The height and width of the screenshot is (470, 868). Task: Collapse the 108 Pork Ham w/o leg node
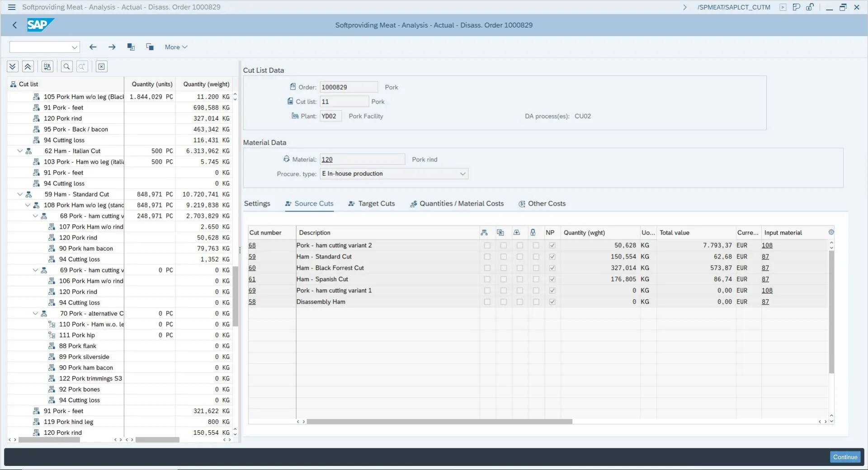click(x=28, y=205)
